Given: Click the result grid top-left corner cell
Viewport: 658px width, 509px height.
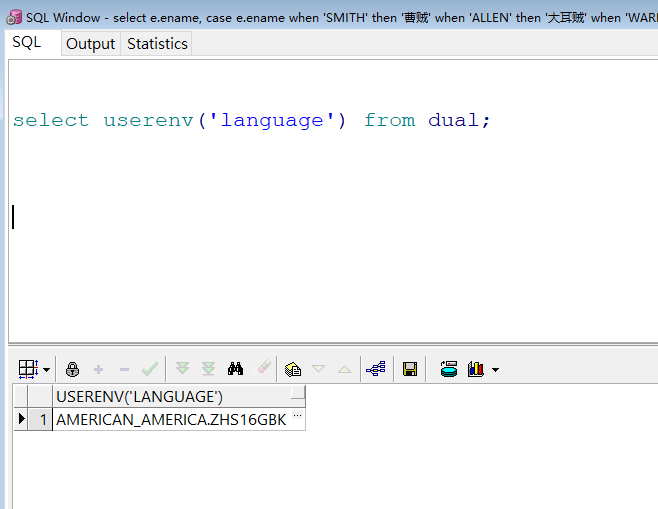Looking at the screenshot, I should click(x=21, y=397).
